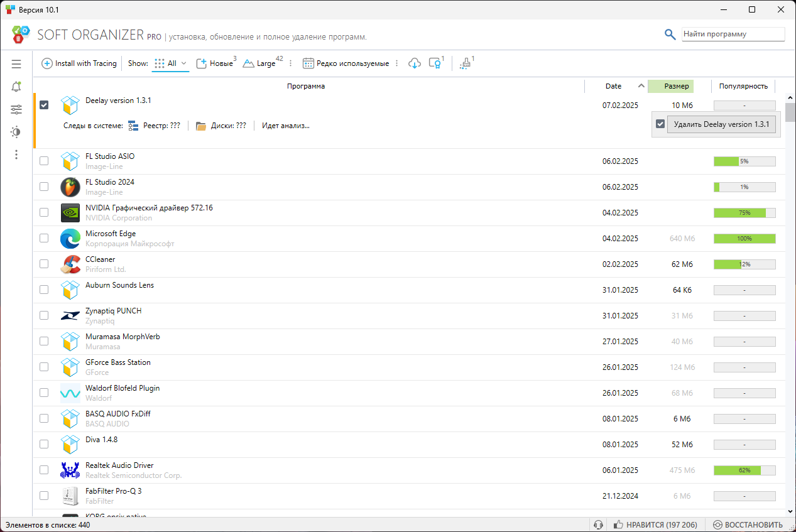Open the hamburger menu in the sidebar
This screenshot has height=532, width=796.
point(16,64)
